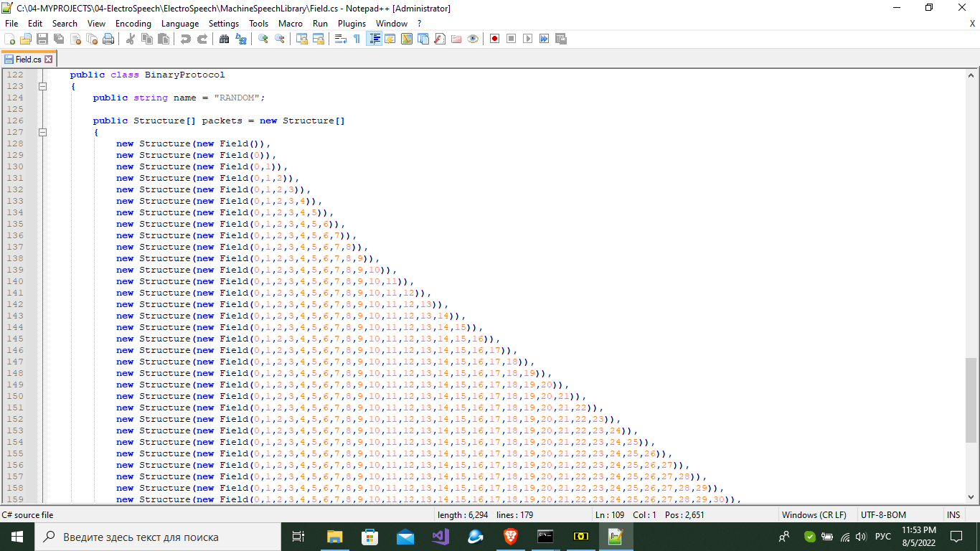The image size is (980, 551).
Task: Open Folder as Workspace toolbar icon
Action: click(456, 39)
